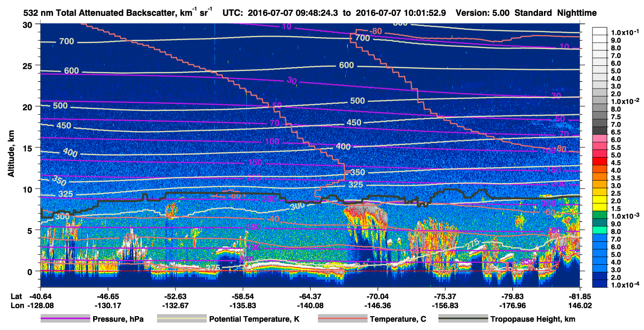Click the 'Temperature, C' legend label
644x330 pixels.
point(398,319)
